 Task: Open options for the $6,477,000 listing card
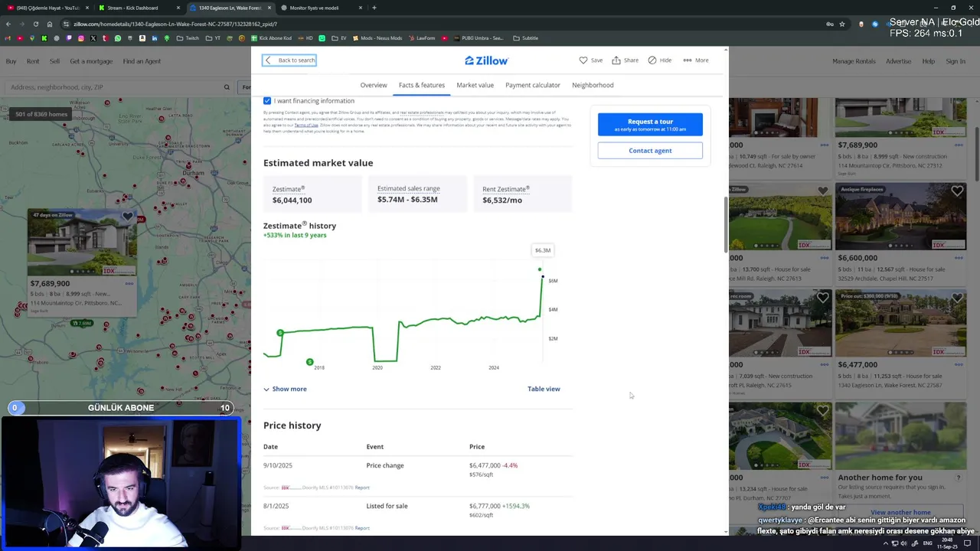[959, 364]
